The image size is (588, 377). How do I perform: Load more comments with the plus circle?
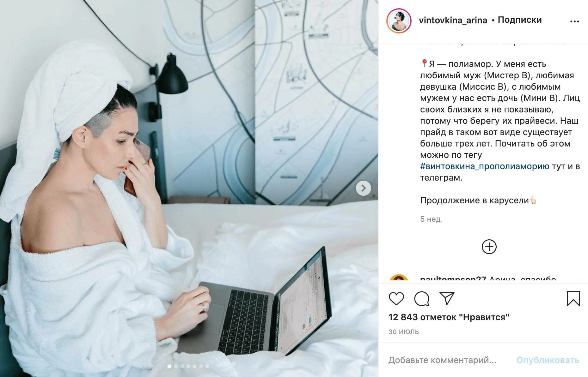click(489, 247)
